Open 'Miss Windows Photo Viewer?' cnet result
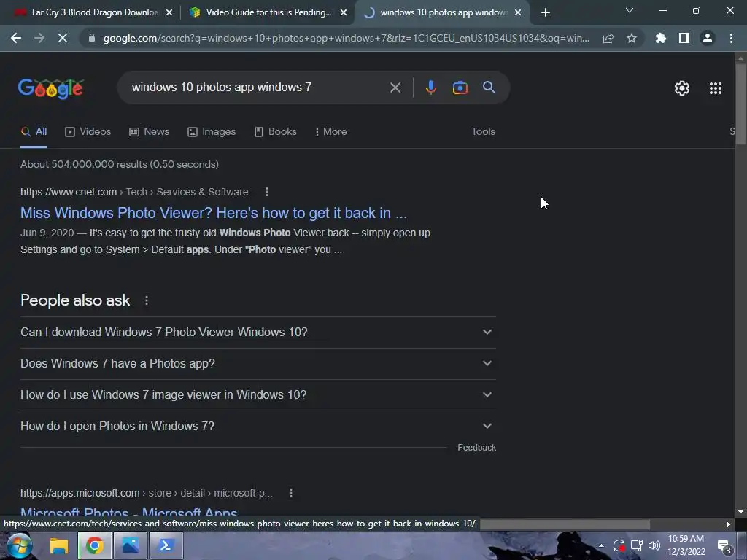The height and width of the screenshot is (560, 747). point(214,213)
